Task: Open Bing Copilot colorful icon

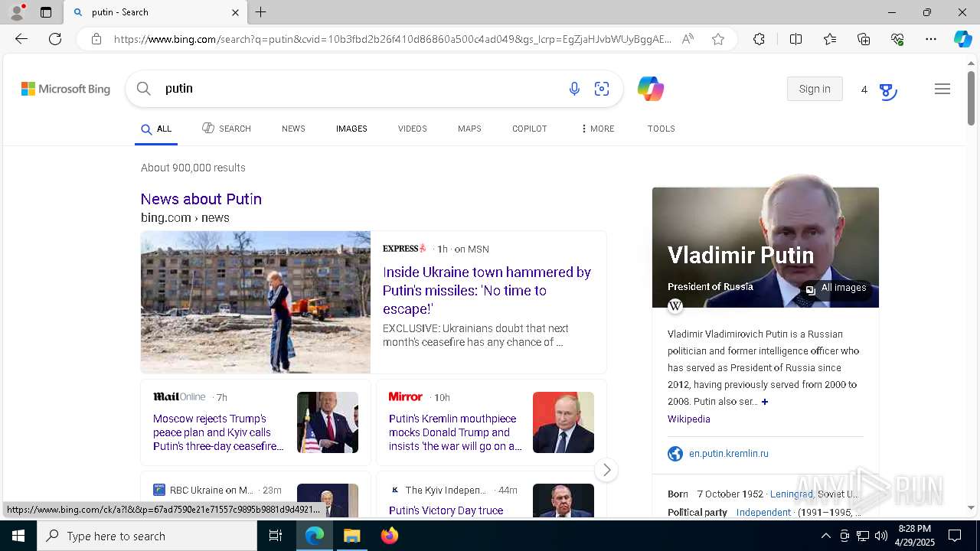Action: pos(651,89)
